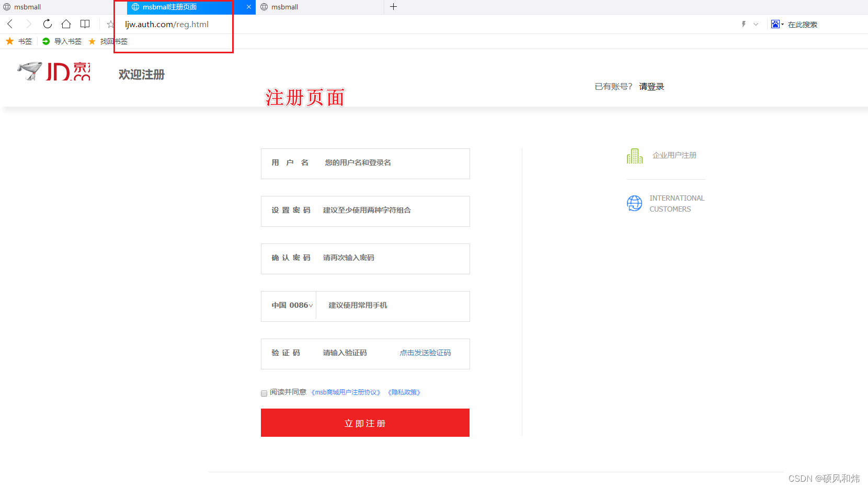Click the reading list book icon
The height and width of the screenshot is (488, 868).
(x=85, y=24)
